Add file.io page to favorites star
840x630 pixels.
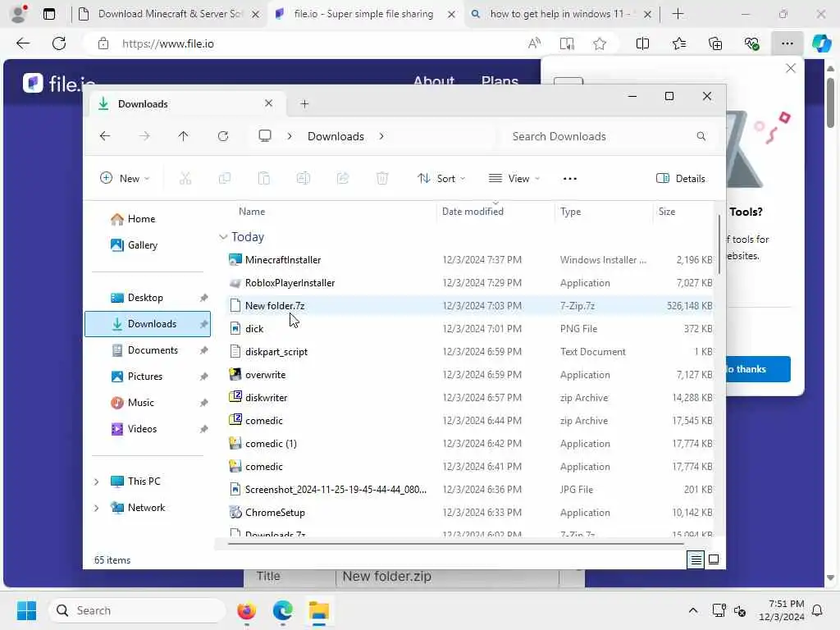tap(600, 43)
